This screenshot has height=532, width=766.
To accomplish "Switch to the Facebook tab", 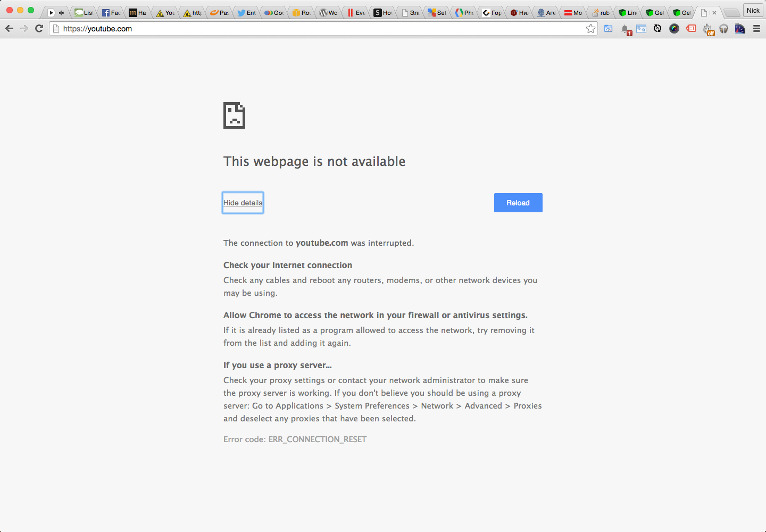I will pyautogui.click(x=111, y=13).
